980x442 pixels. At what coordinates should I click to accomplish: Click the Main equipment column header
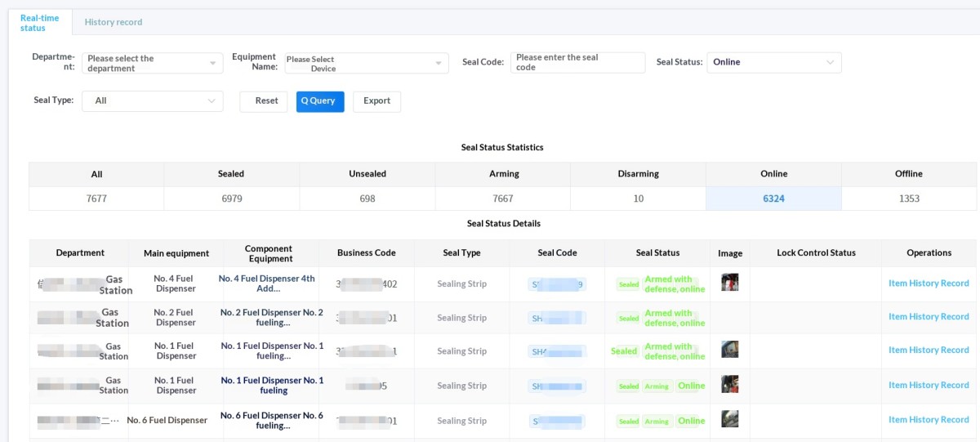[x=176, y=253]
